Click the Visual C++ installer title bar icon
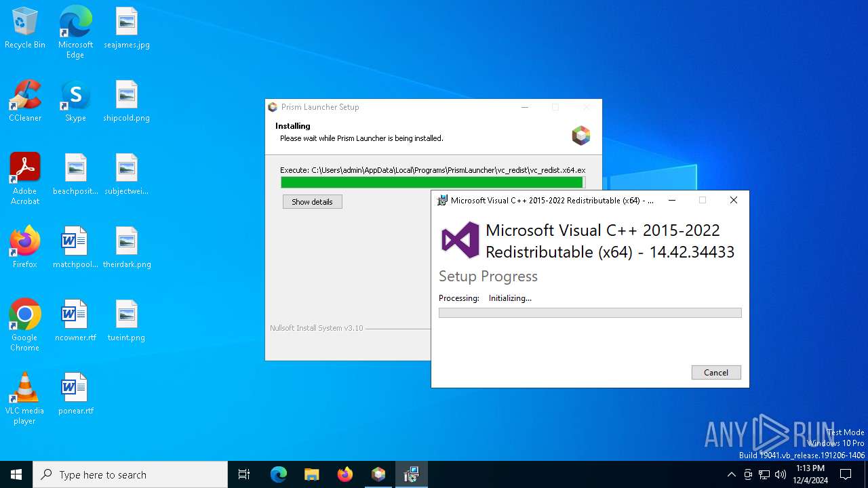Image resolution: width=868 pixels, height=488 pixels. click(x=443, y=200)
